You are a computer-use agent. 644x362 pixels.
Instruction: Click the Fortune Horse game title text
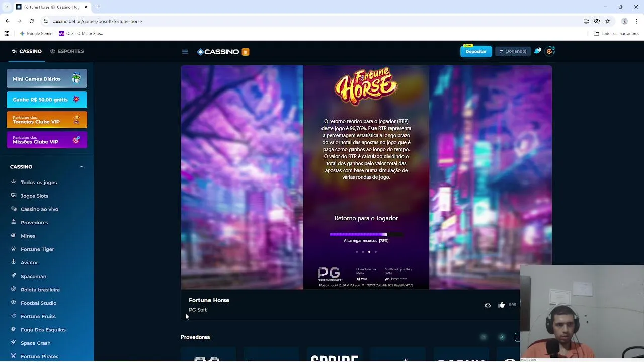(209, 300)
